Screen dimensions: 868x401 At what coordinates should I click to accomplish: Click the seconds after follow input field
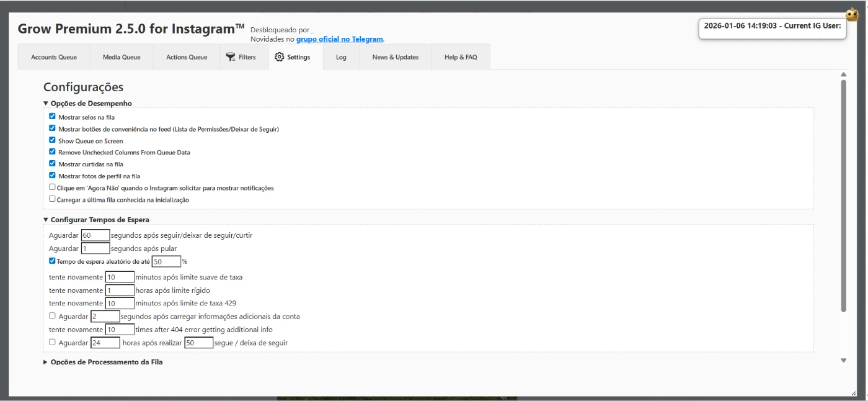tap(95, 235)
